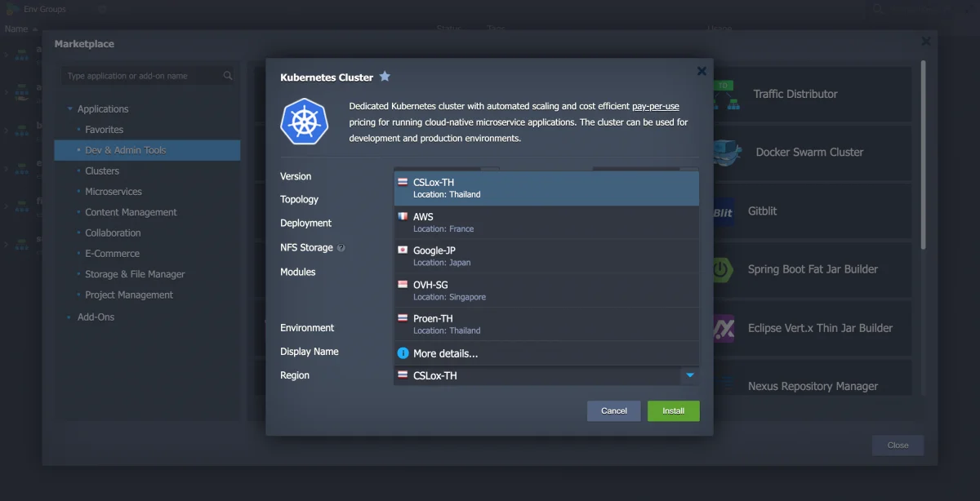Viewport: 980px width, 501px height.
Task: Open the Region dropdown arrow
Action: (x=690, y=375)
